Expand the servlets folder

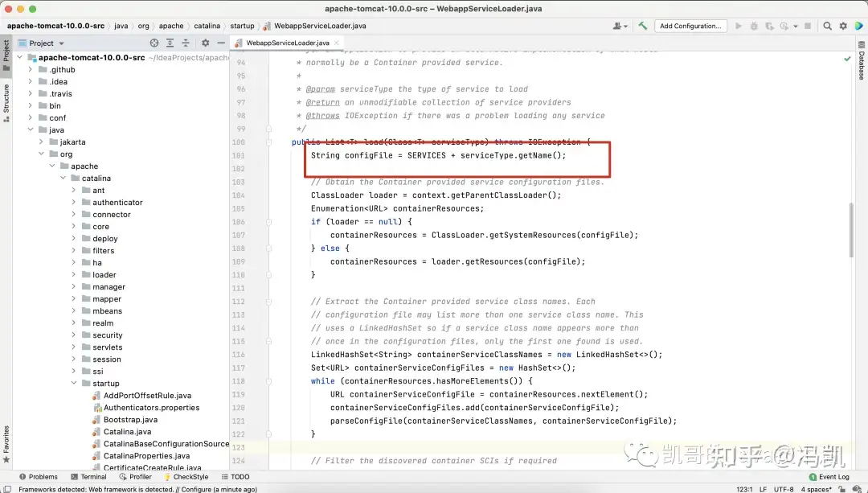tap(74, 347)
